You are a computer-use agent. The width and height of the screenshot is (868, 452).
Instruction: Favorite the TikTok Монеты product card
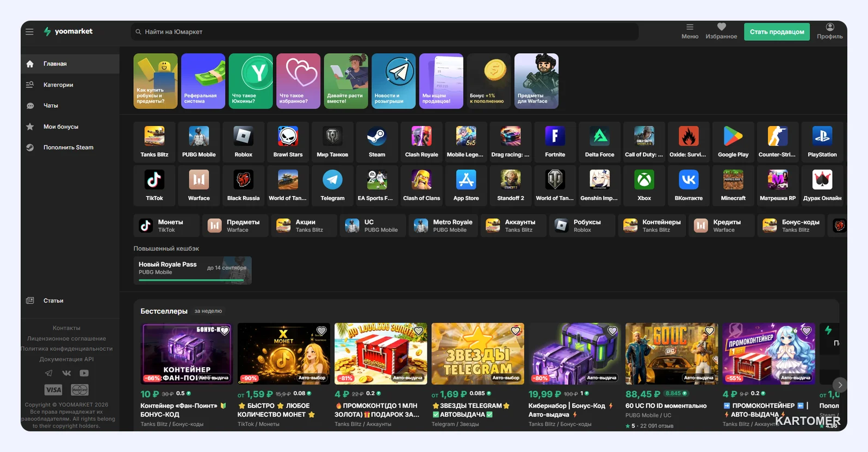[322, 331]
